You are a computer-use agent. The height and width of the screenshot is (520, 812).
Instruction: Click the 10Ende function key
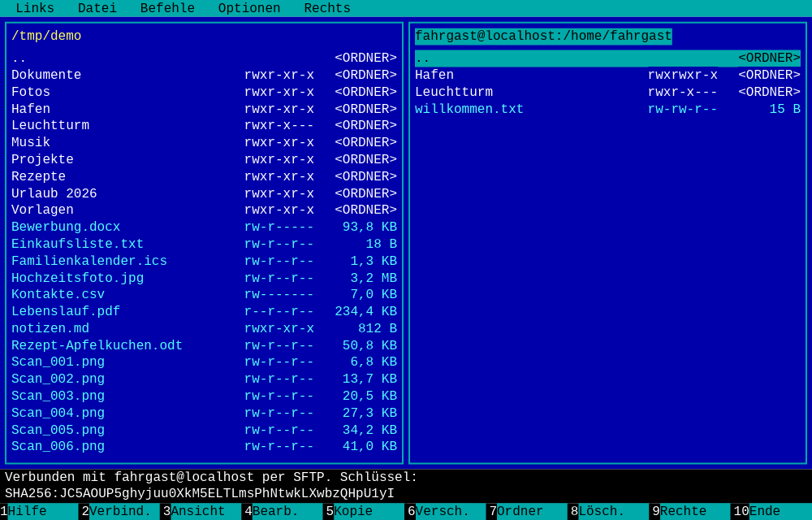click(x=771, y=511)
